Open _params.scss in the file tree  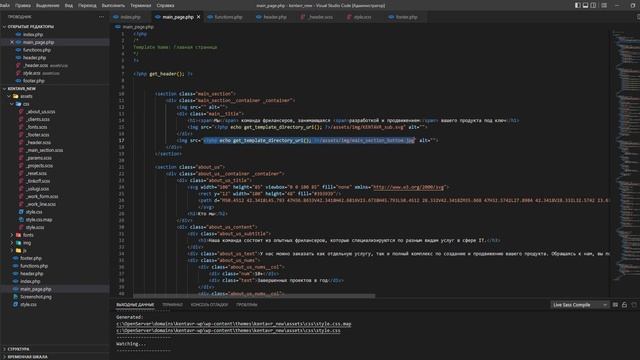click(x=39, y=158)
